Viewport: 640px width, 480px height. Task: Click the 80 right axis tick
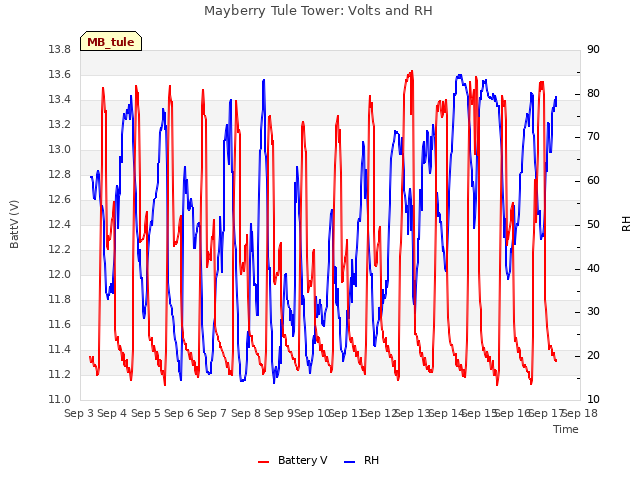click(593, 93)
